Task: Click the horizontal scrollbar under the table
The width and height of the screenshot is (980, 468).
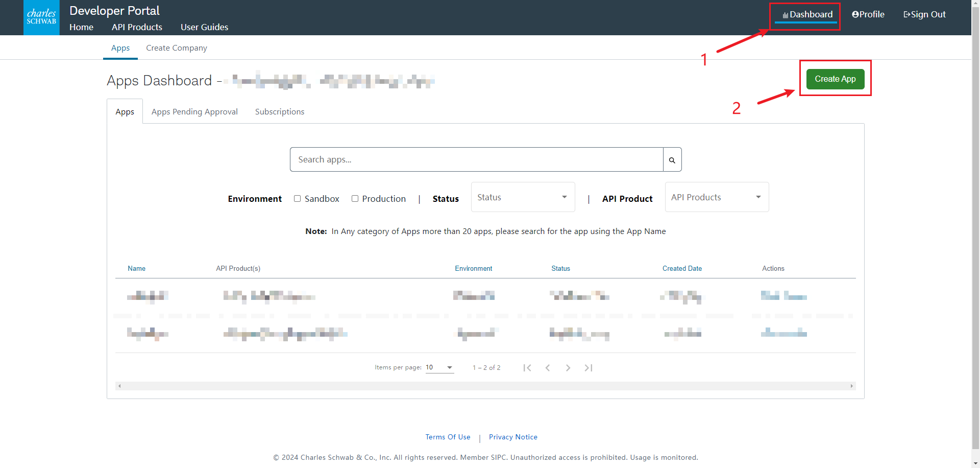Action: (x=485, y=386)
